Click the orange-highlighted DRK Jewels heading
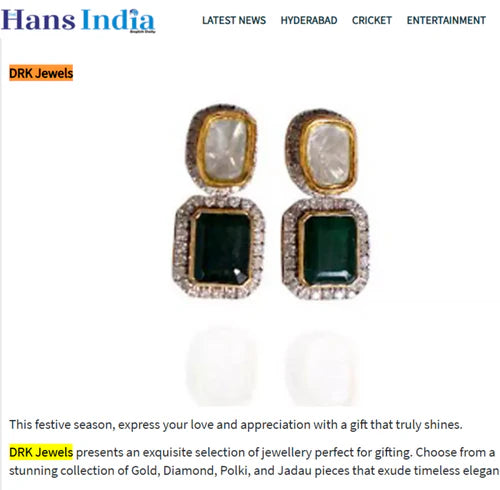The image size is (500, 490). coord(41,73)
